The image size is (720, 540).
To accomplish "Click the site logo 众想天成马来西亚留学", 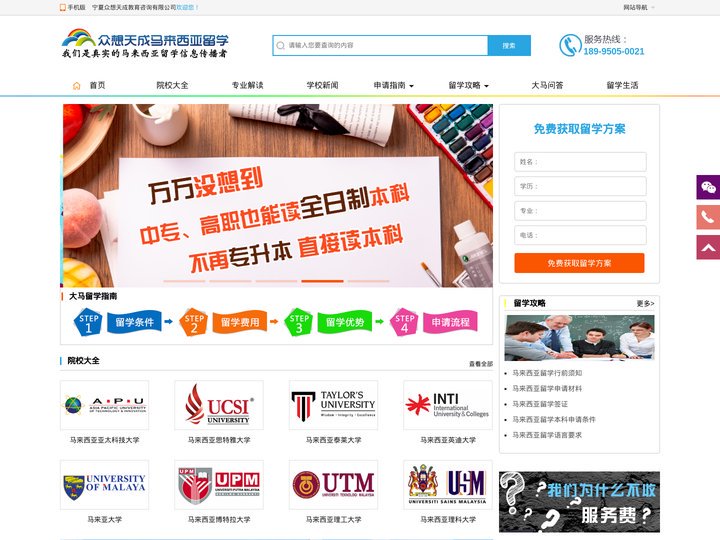I will tap(145, 44).
